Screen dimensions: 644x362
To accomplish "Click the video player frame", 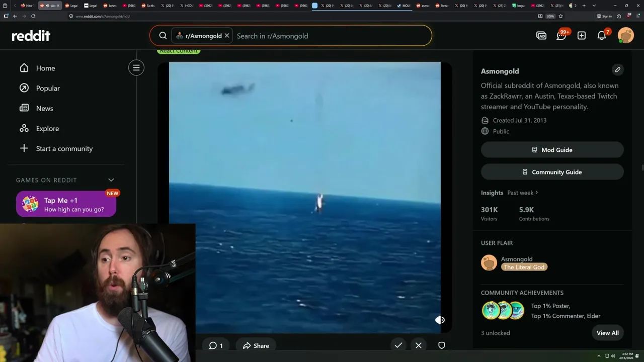I will 305,197.
